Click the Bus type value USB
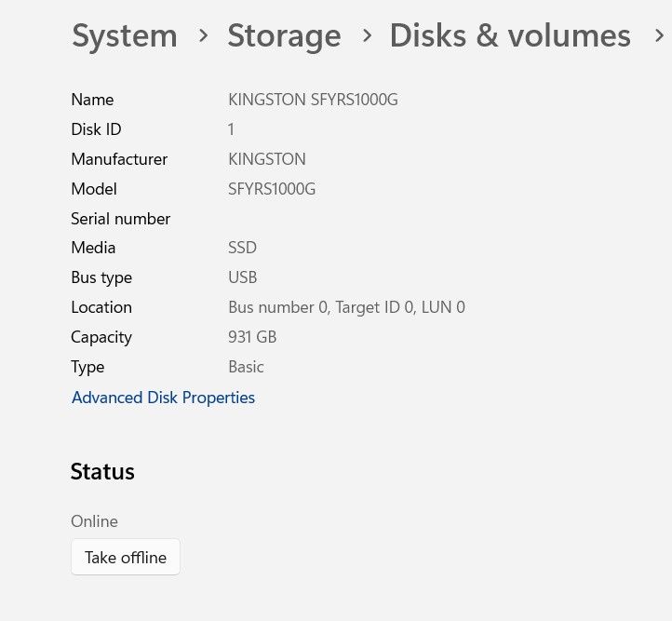 click(x=242, y=277)
